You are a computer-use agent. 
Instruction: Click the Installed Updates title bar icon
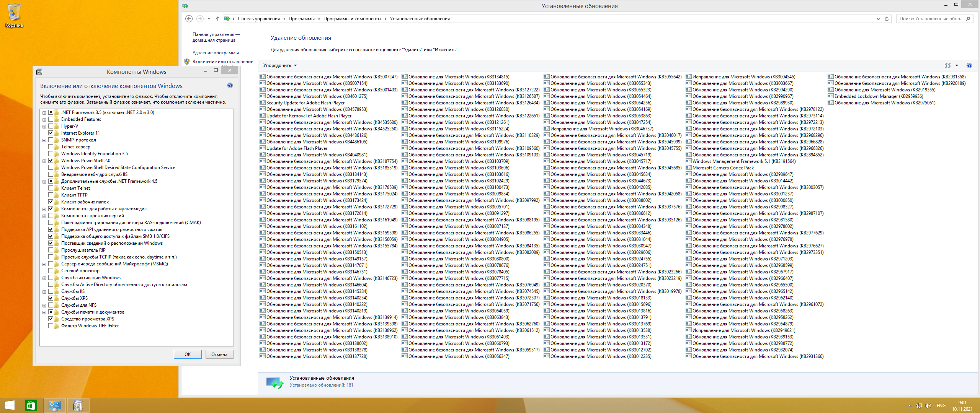tap(185, 6)
